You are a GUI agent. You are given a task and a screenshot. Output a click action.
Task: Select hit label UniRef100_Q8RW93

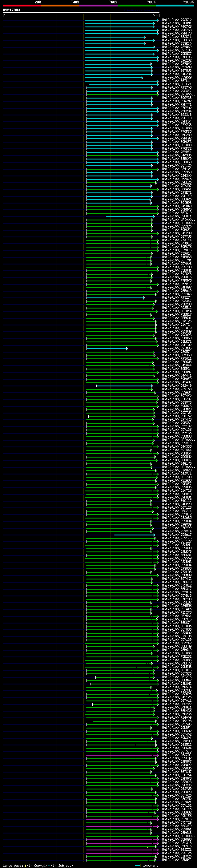point(177,840)
